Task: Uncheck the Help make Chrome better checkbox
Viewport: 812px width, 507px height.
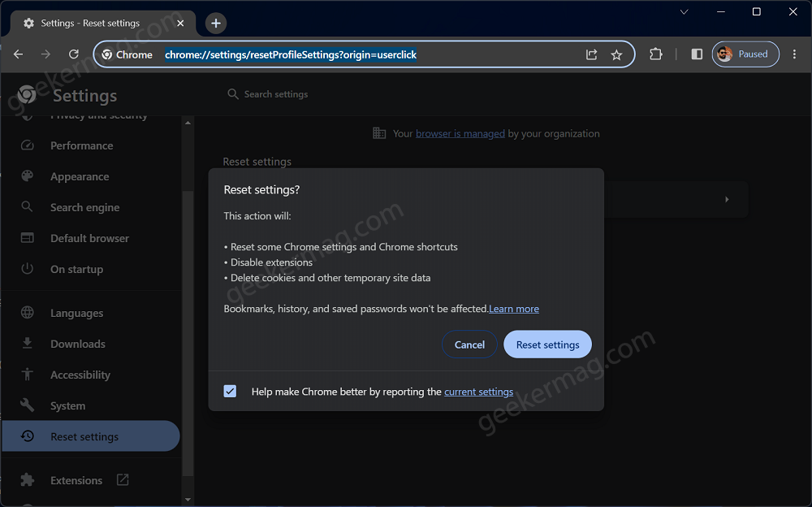Action: tap(230, 392)
